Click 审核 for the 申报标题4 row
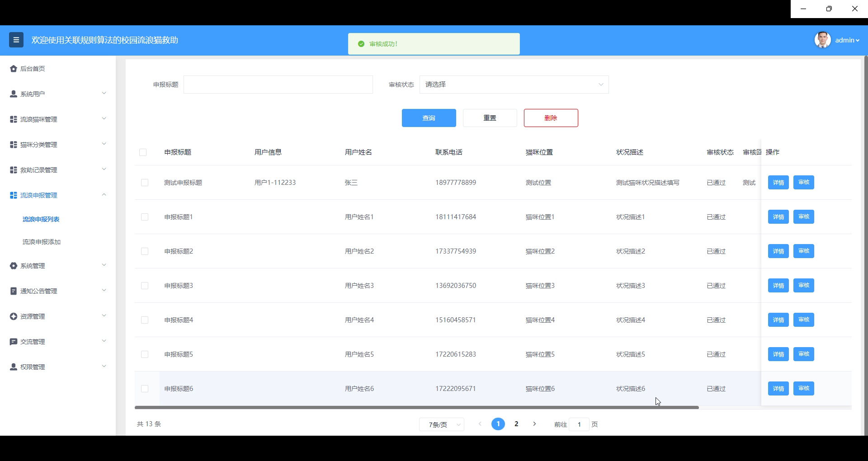 803,320
